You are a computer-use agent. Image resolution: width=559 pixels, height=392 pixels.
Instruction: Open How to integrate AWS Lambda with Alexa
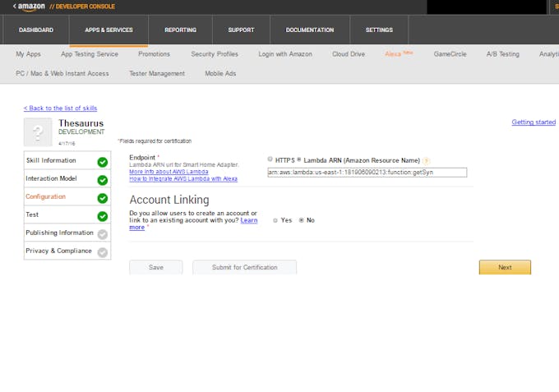[183, 178]
